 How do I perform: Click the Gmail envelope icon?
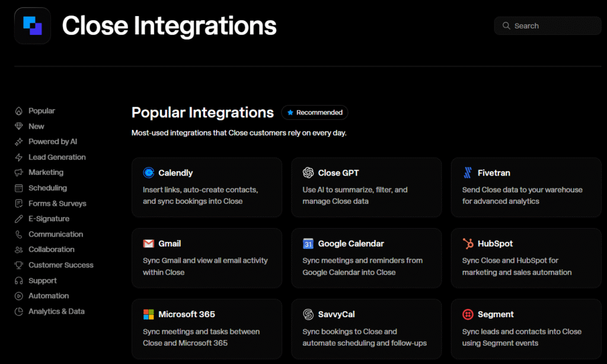[x=149, y=244]
